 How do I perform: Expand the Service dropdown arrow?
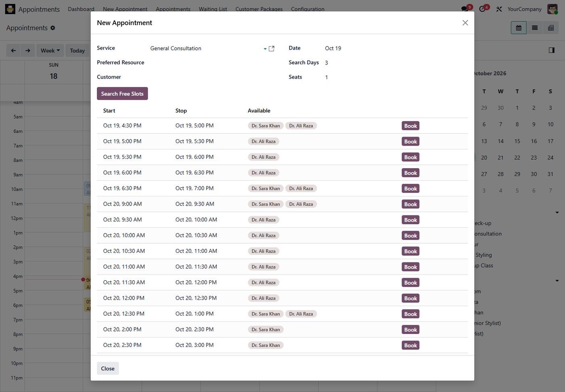265,49
